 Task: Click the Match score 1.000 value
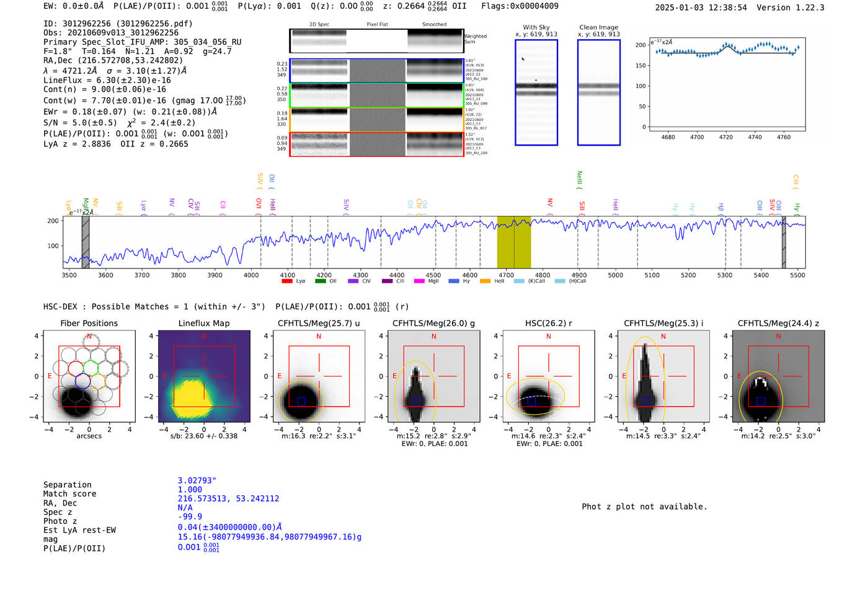(x=190, y=489)
